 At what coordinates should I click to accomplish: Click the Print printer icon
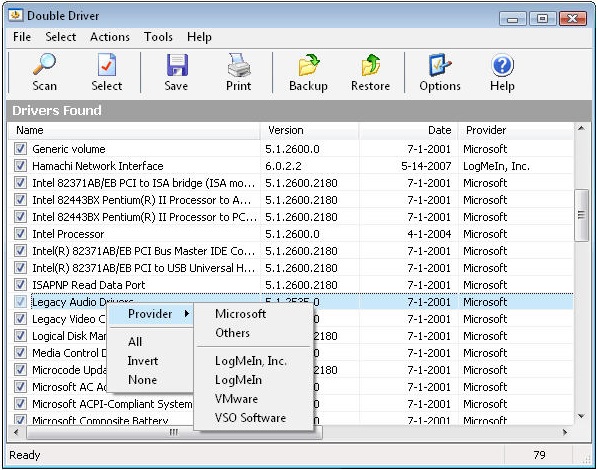[x=239, y=64]
